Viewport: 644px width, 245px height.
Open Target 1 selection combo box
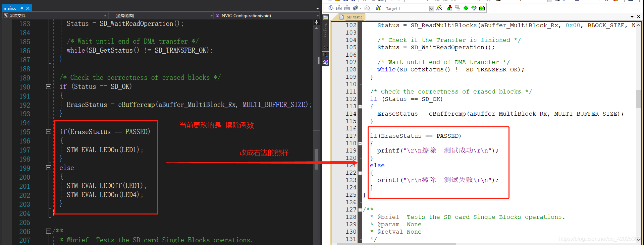point(409,8)
